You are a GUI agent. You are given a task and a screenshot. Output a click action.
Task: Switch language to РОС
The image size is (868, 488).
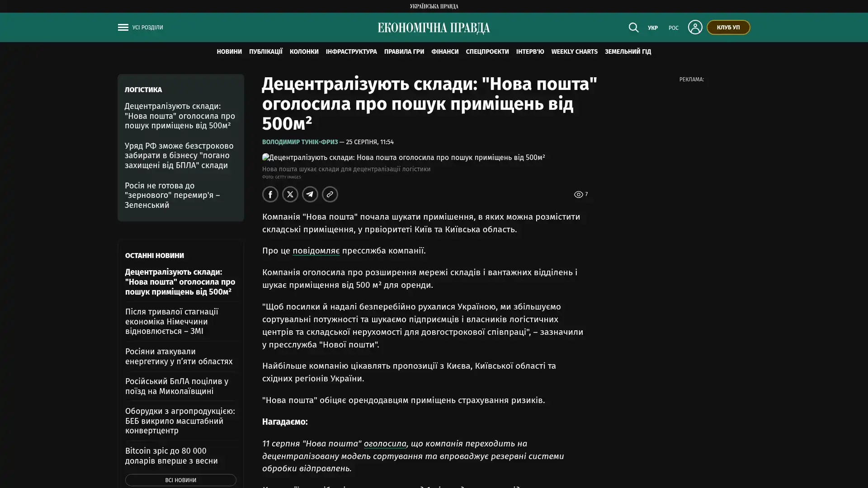(x=674, y=28)
